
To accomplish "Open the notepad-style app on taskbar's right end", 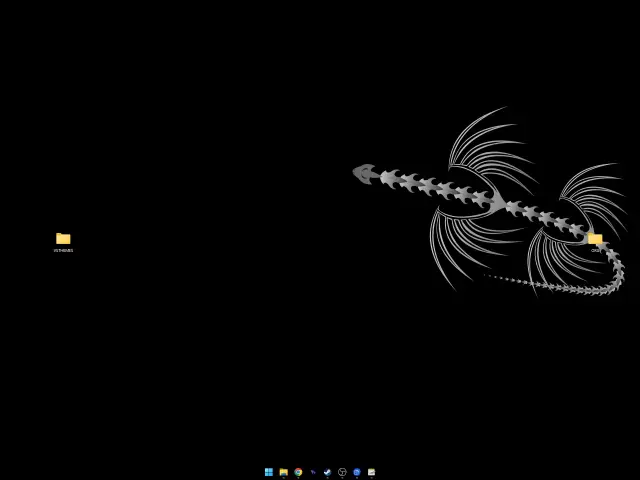I will pos(371,472).
